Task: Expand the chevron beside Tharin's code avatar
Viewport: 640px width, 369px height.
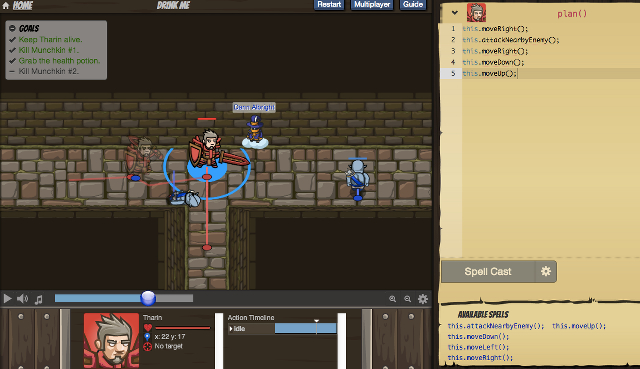Action: [x=455, y=13]
